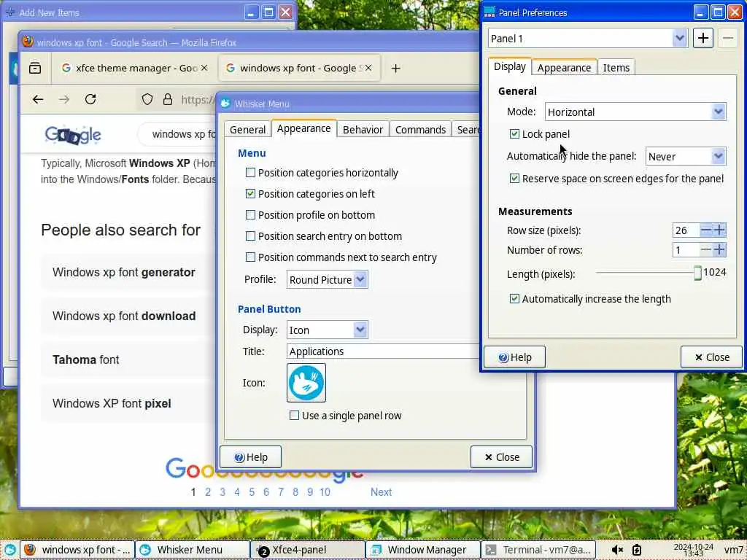Click Firefox tab overview icon
Image resolution: width=747 pixels, height=560 pixels.
click(35, 68)
